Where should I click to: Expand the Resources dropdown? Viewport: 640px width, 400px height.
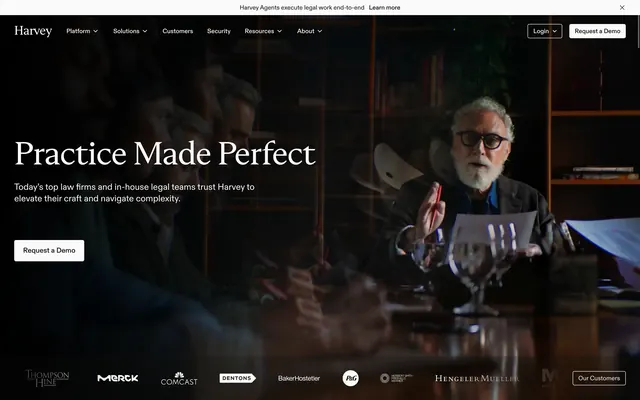coord(263,31)
